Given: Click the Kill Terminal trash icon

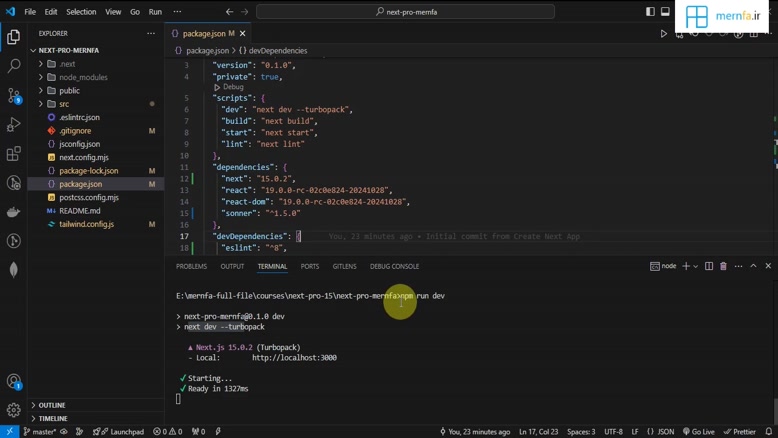Looking at the screenshot, I should click(x=723, y=266).
